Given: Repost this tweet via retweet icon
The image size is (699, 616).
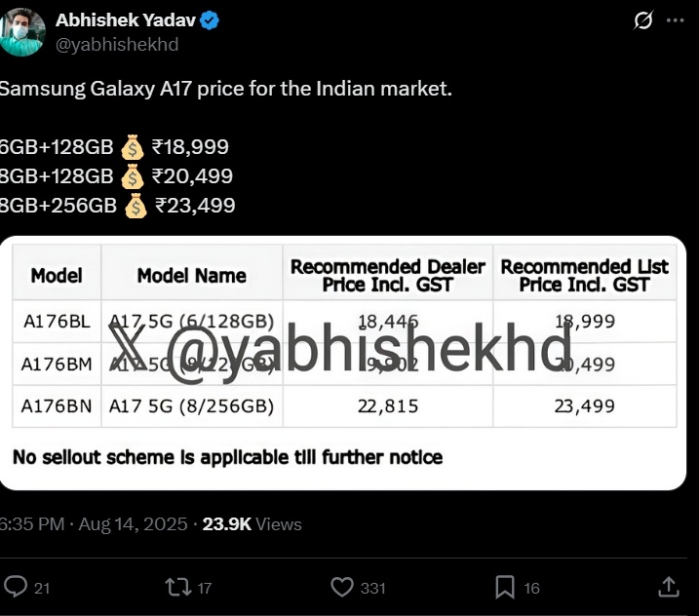Looking at the screenshot, I should (x=178, y=587).
